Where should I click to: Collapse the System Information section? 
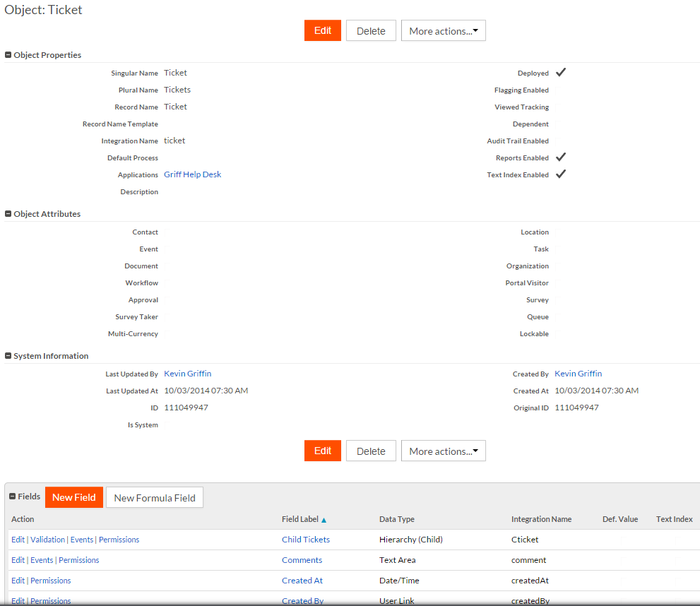click(8, 357)
